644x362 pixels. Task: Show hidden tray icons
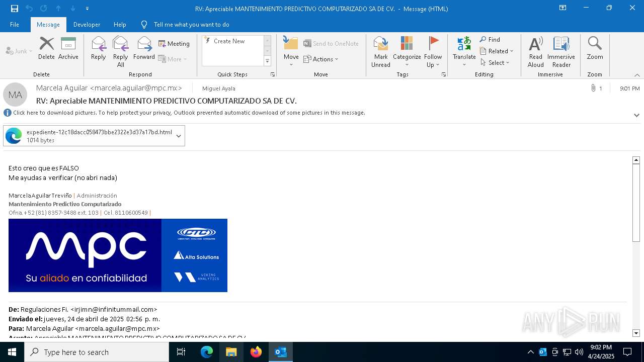[530, 352]
